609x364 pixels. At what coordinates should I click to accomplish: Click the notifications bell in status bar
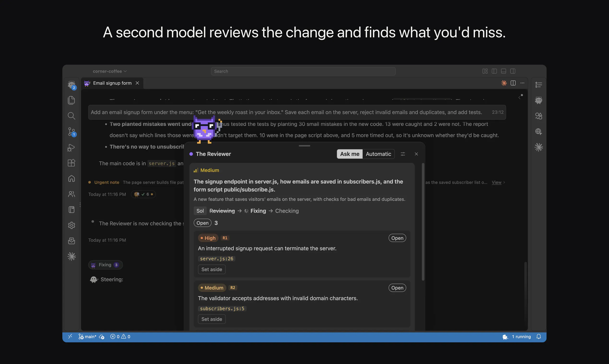click(539, 336)
